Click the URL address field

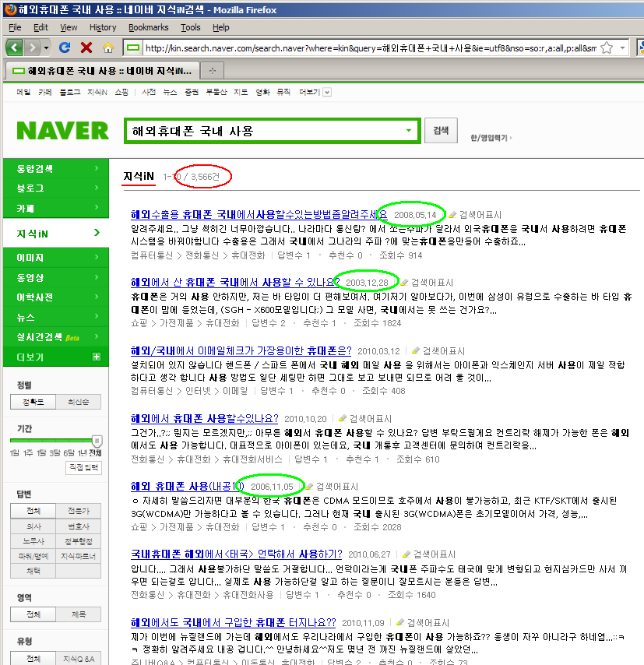coord(371,48)
